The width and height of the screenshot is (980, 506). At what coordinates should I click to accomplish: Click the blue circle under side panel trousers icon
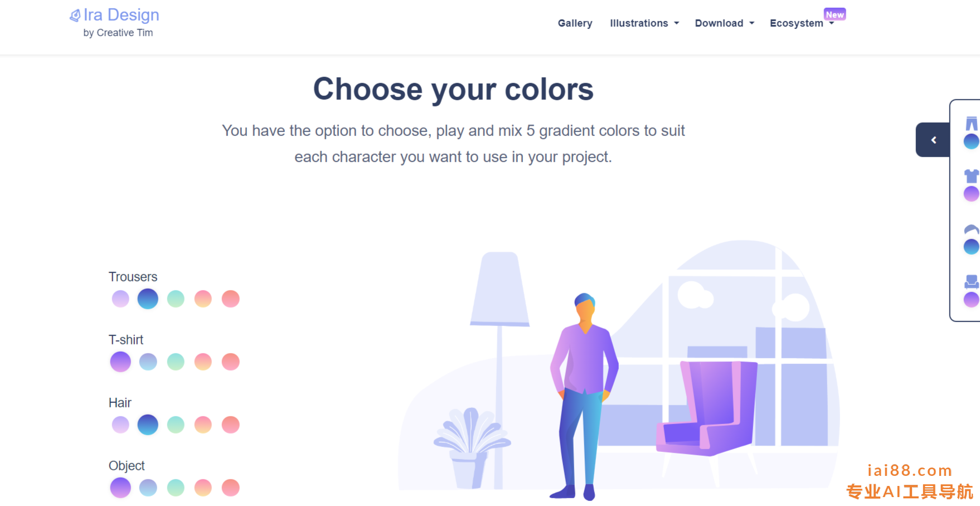tap(971, 142)
